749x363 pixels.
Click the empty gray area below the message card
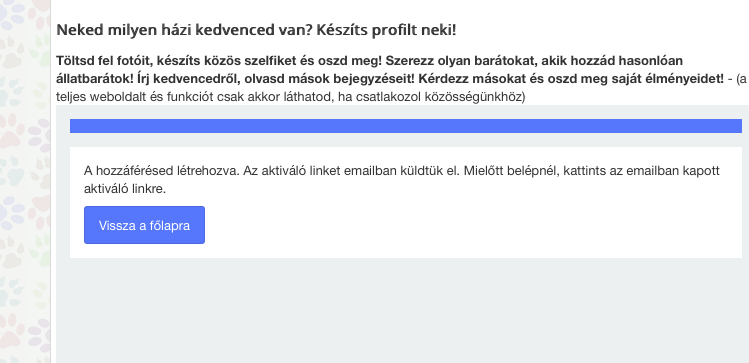[402, 310]
